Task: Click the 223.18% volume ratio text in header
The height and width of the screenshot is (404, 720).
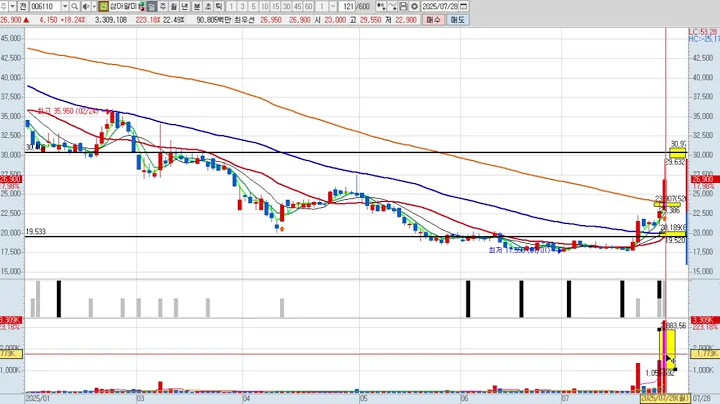Action: 147,20
